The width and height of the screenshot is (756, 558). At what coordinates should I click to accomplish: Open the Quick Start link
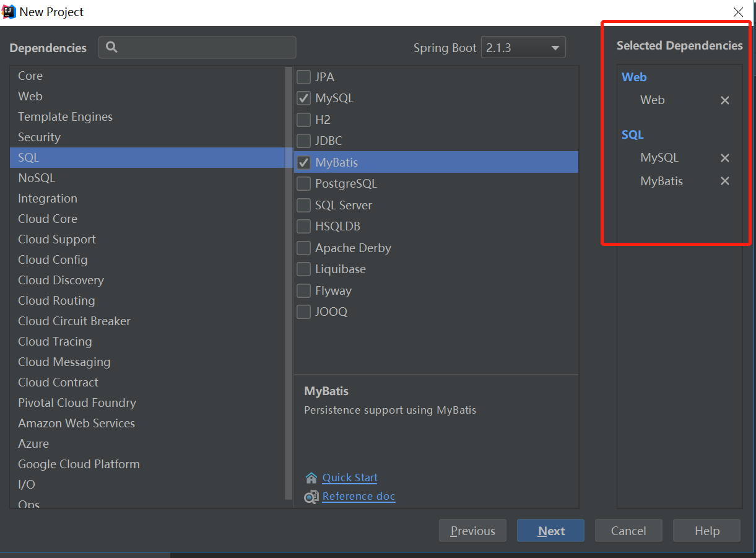tap(350, 477)
